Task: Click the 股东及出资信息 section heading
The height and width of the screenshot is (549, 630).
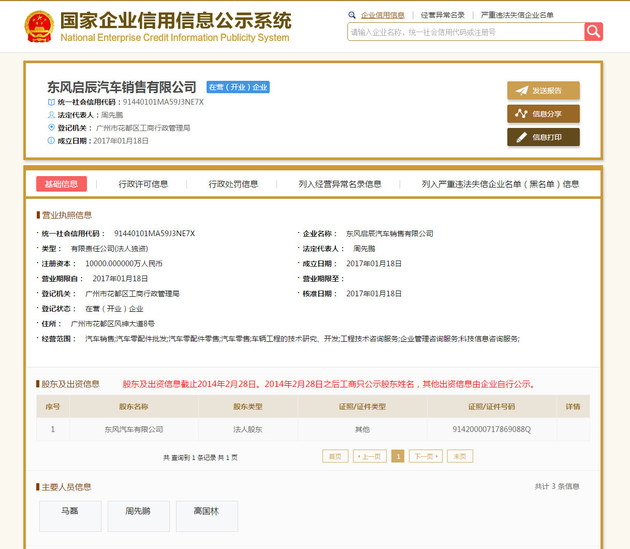Action: (x=70, y=384)
